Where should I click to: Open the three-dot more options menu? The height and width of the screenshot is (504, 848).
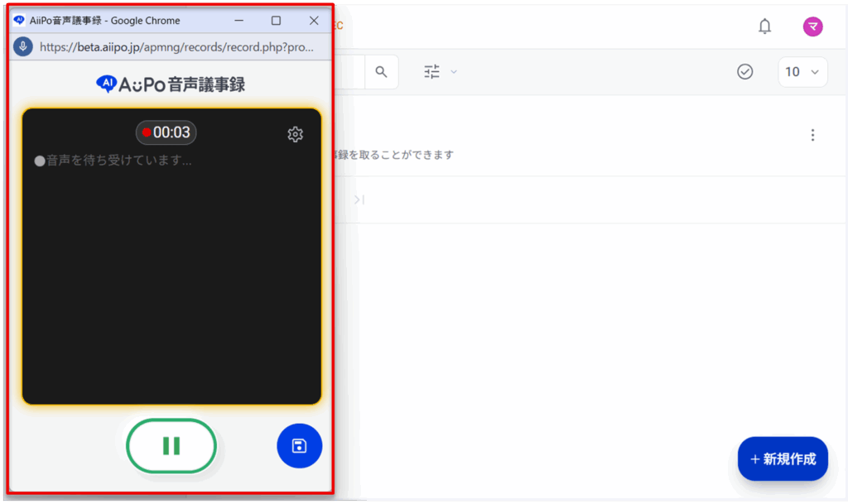(812, 135)
